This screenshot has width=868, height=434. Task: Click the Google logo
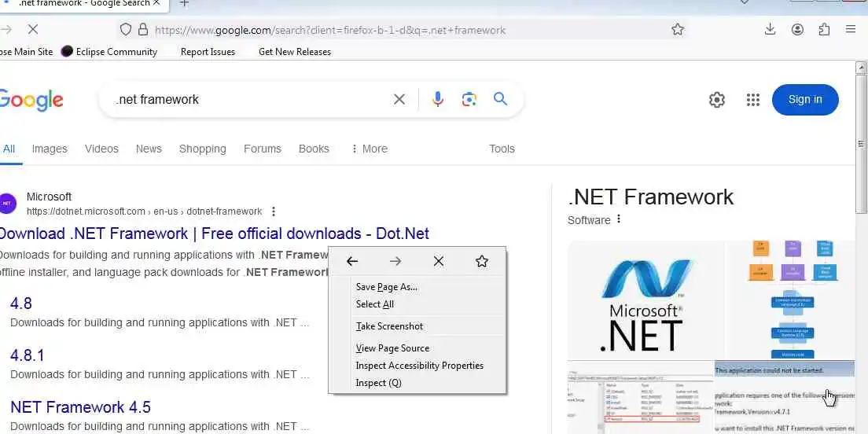[31, 100]
